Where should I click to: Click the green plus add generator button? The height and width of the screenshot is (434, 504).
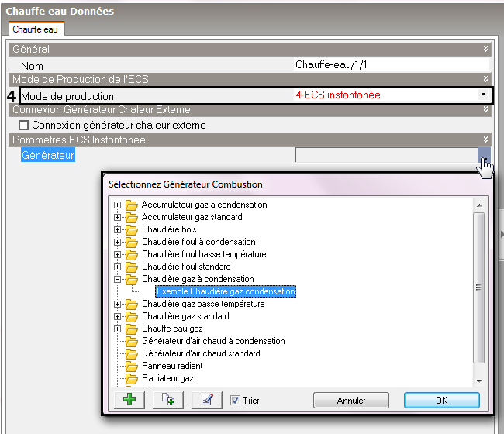click(129, 400)
